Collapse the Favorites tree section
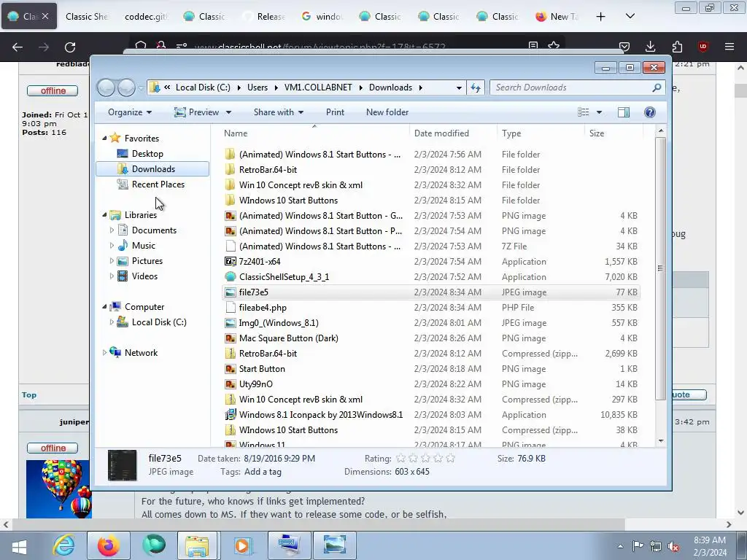Viewport: 747px width, 560px height. [x=104, y=138]
